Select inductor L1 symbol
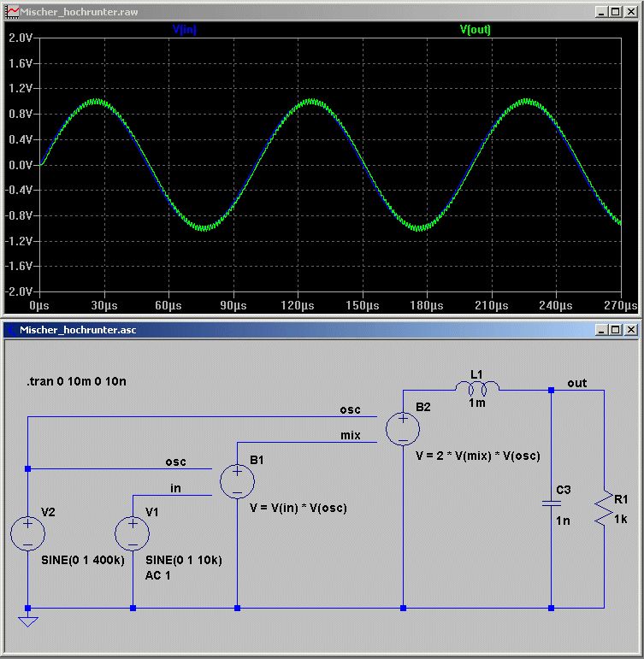The width and height of the screenshot is (644, 659). pos(477,388)
